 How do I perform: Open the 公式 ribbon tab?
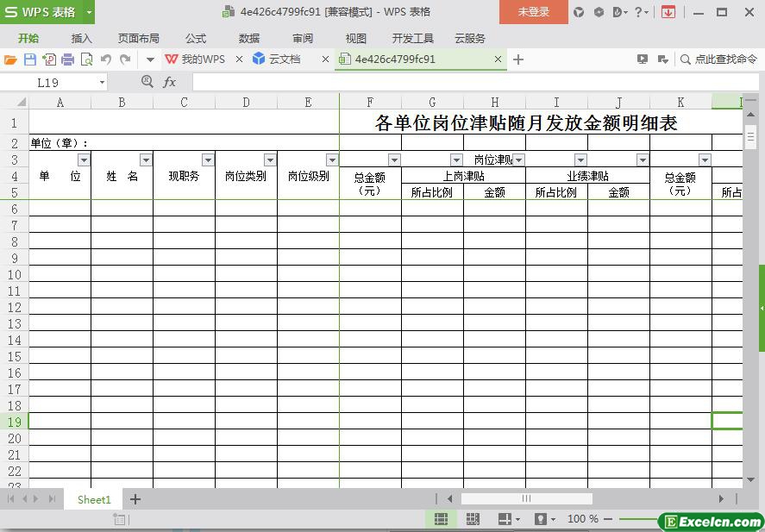pos(196,38)
